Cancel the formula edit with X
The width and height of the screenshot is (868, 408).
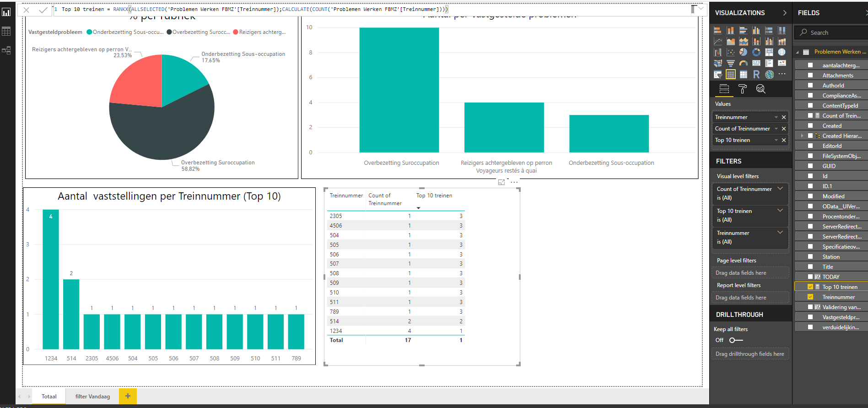tap(26, 10)
